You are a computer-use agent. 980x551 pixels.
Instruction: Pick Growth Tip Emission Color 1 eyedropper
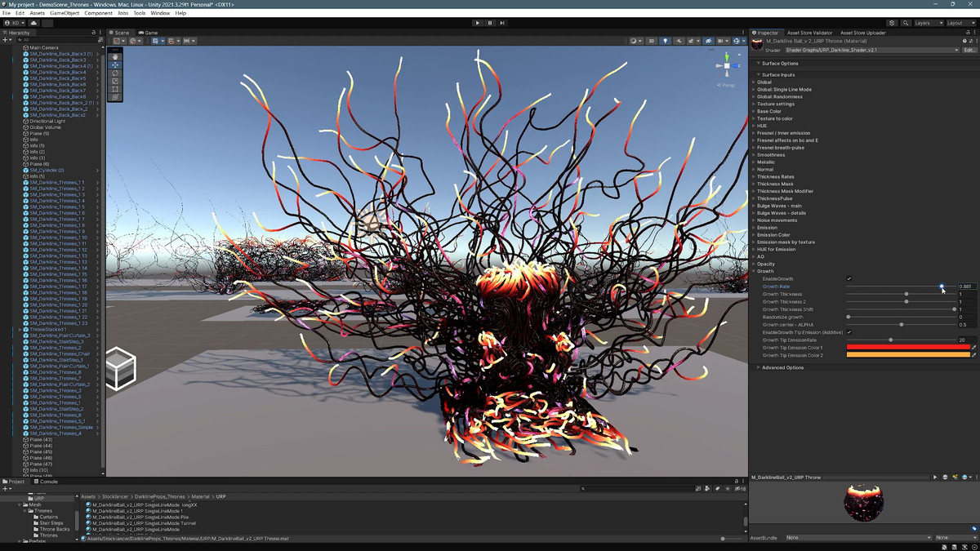click(974, 348)
